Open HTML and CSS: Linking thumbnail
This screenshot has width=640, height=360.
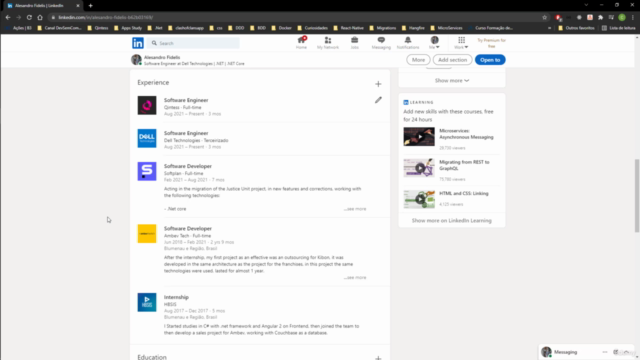pyautogui.click(x=419, y=199)
